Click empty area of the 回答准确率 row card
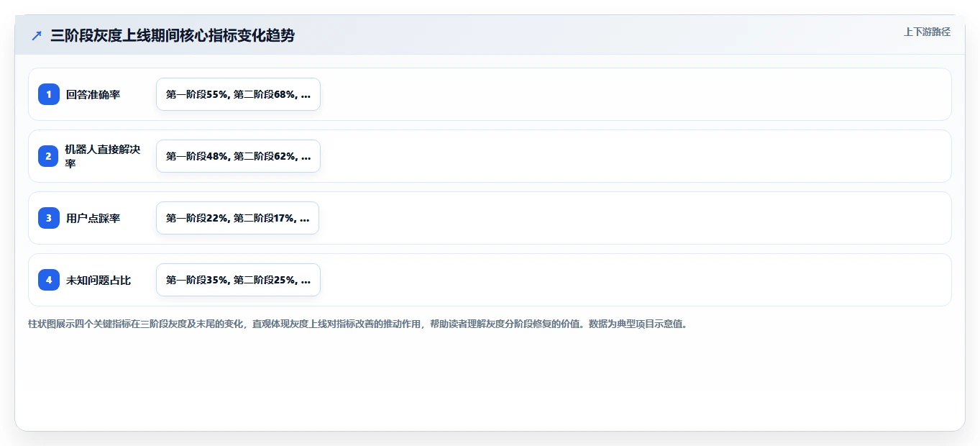Viewport: 980px width, 446px height. [633, 94]
